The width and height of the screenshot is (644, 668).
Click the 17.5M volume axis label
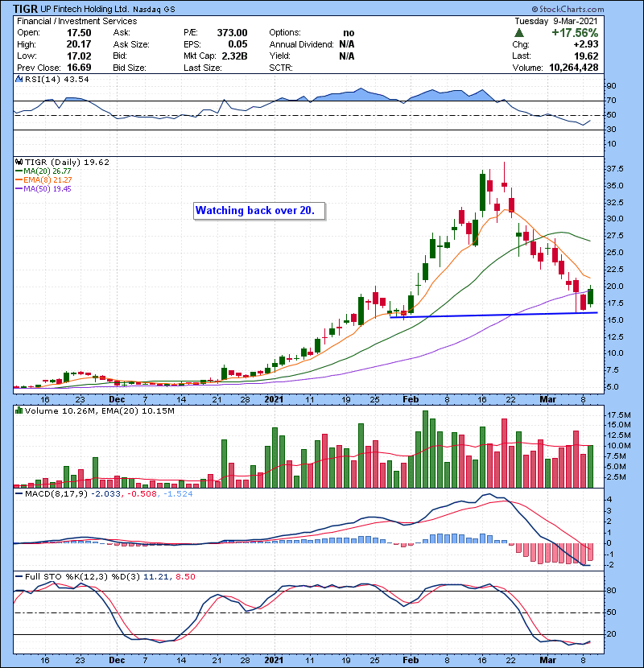point(619,415)
